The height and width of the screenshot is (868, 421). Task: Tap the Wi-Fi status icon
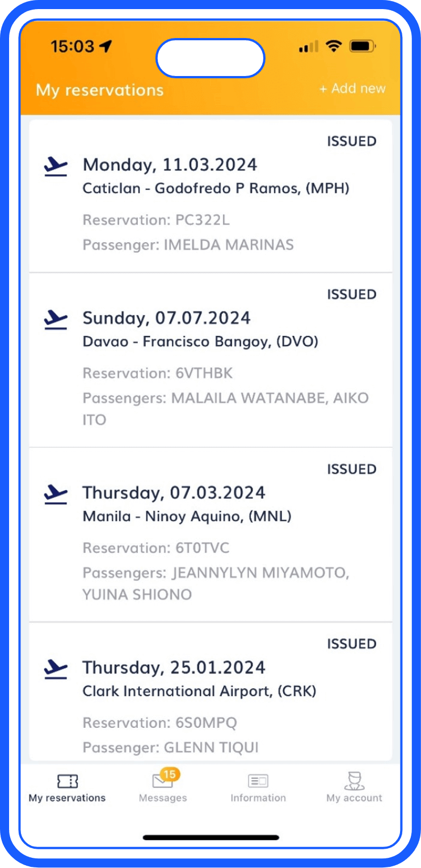tap(334, 47)
